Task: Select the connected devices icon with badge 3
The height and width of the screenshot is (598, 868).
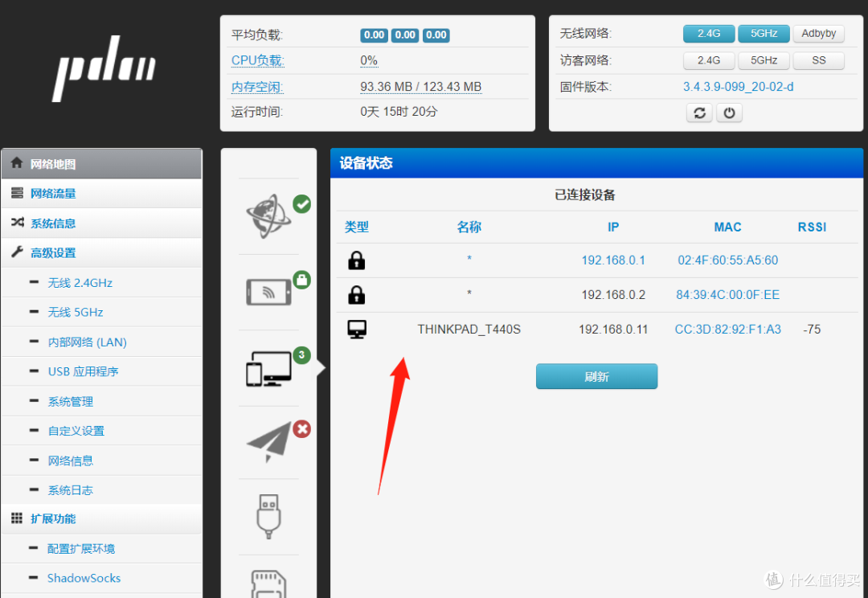Action: pos(269,368)
